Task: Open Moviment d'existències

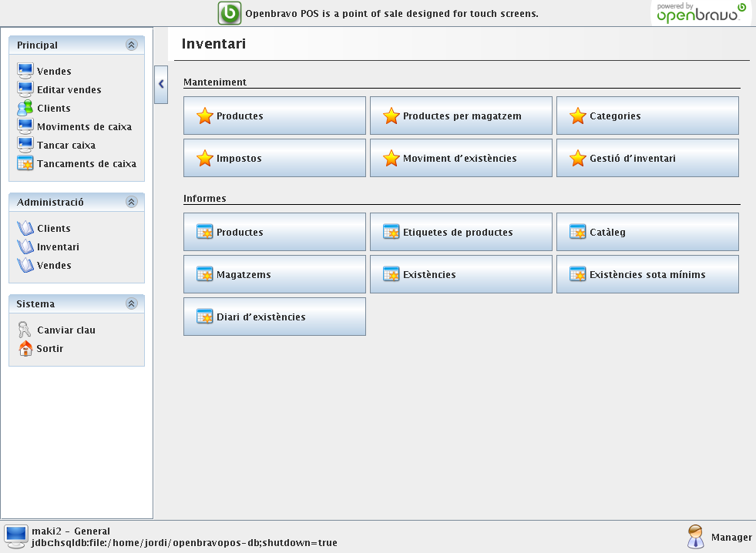Action: click(461, 158)
